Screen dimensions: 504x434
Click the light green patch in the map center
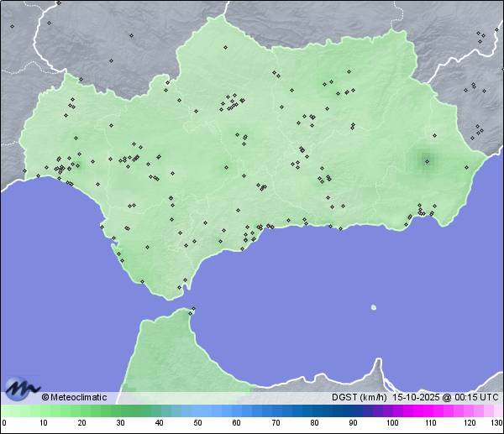pyautogui.click(x=225, y=166)
